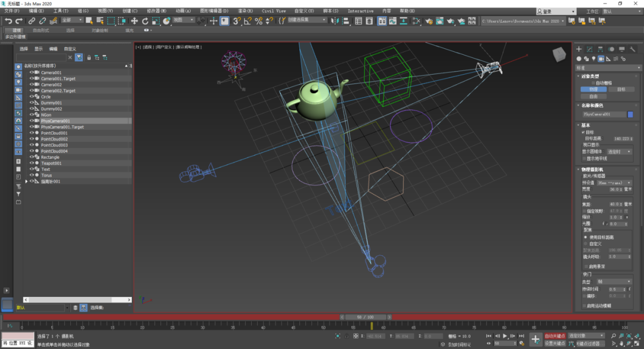Open the 登录 sign-in dropdown
The height and width of the screenshot is (349, 644).
tap(556, 11)
